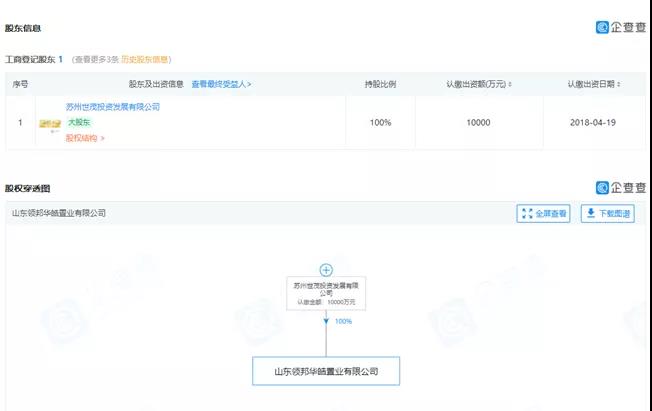Click the 大股东 tag
Viewport: 652px width, 411px height.
point(79,122)
